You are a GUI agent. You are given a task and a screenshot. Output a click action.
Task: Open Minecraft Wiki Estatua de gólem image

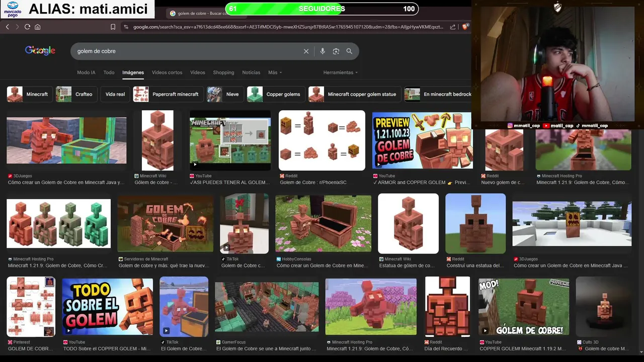pyautogui.click(x=408, y=224)
